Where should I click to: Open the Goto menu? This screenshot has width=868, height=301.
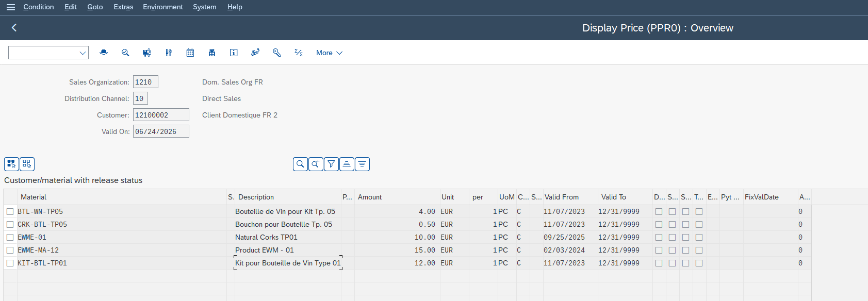(95, 7)
